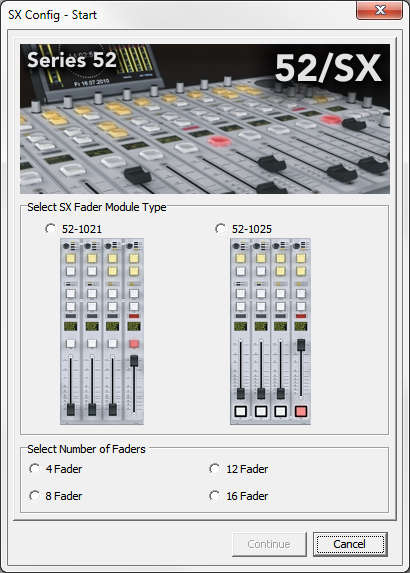Click the 'Select SX Fader Module Type' heading
The width and height of the screenshot is (410, 573).
tap(97, 207)
